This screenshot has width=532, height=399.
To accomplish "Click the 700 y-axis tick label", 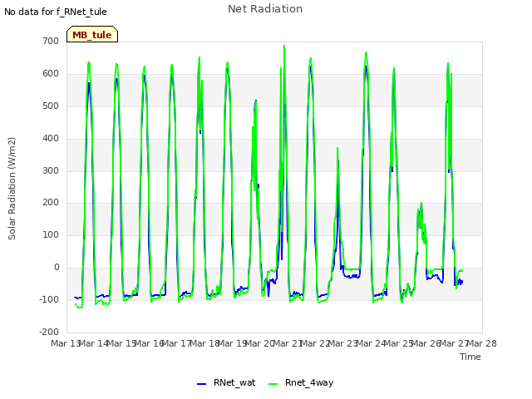I will click(51, 41).
